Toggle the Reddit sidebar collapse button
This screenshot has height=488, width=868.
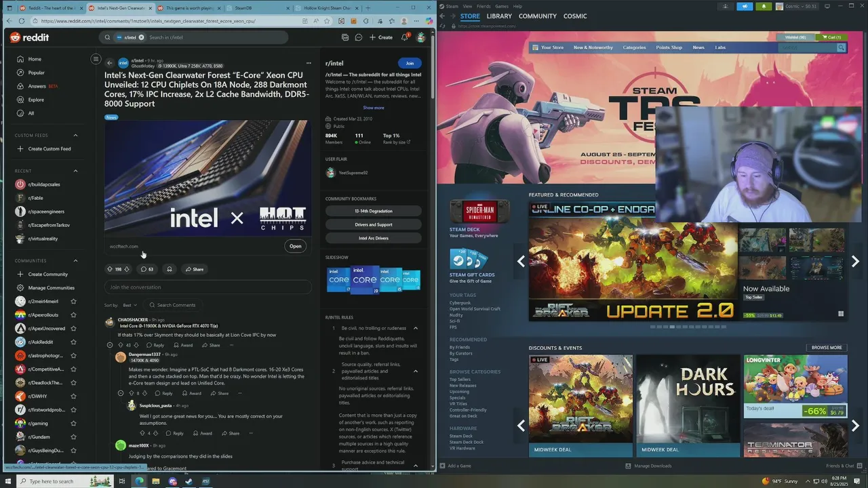pyautogui.click(x=96, y=59)
